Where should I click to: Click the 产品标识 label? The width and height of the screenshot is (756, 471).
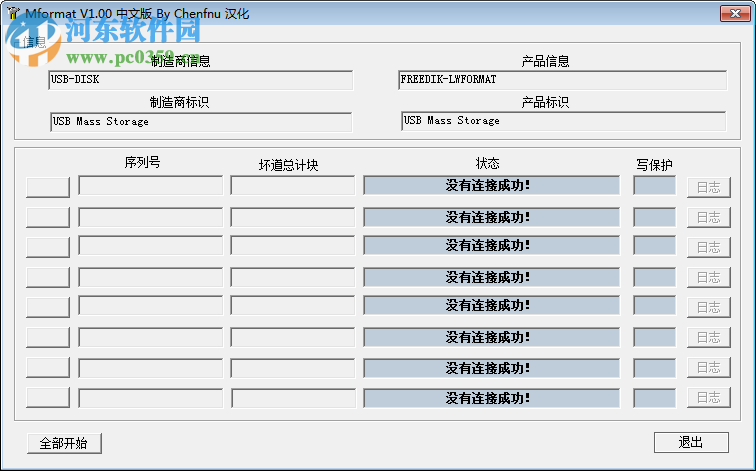click(545, 102)
